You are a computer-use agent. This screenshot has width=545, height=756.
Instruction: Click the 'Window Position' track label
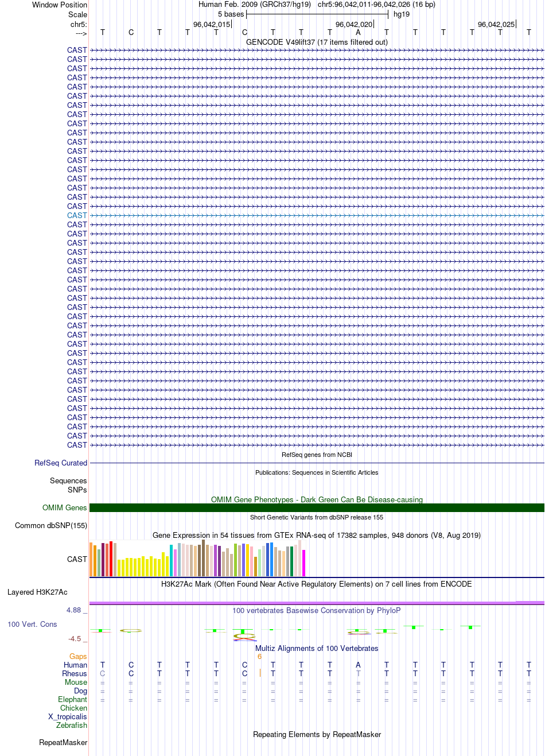click(x=60, y=5)
